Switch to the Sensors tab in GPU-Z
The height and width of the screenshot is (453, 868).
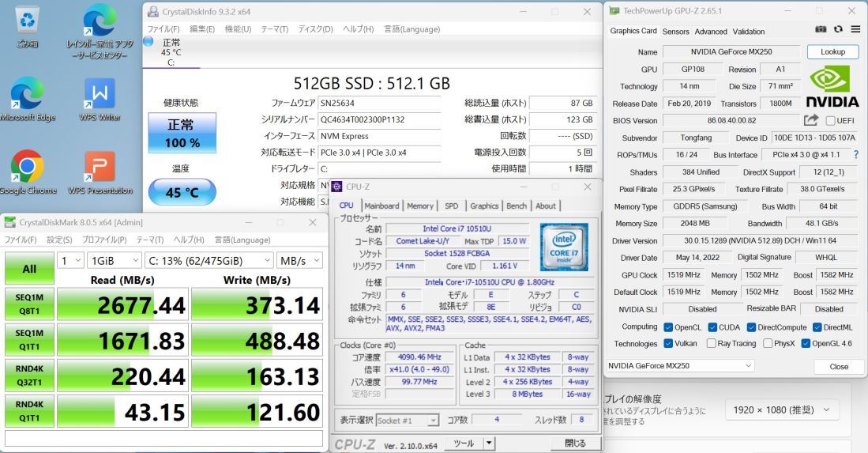(676, 32)
